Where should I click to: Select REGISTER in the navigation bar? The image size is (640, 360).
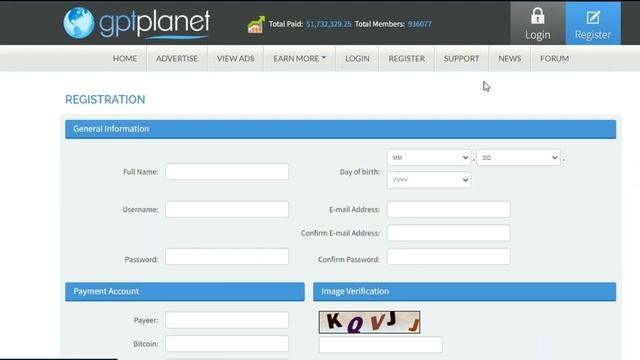[407, 58]
